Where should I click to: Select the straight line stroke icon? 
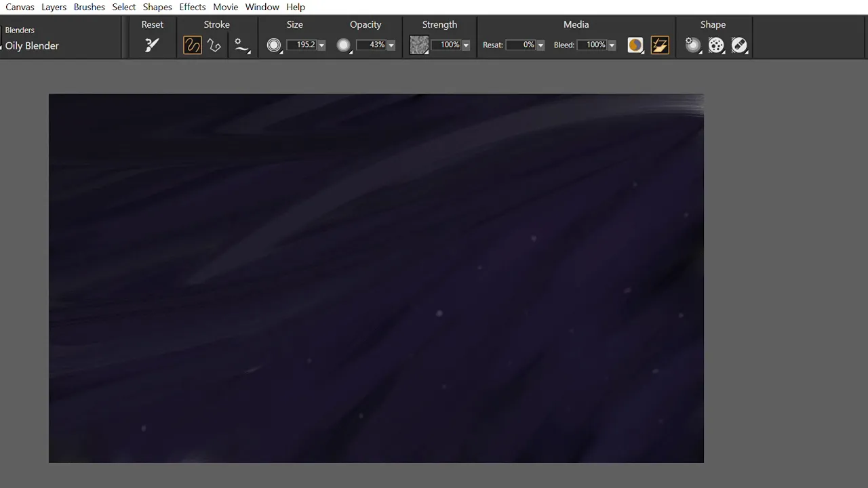[x=214, y=45]
